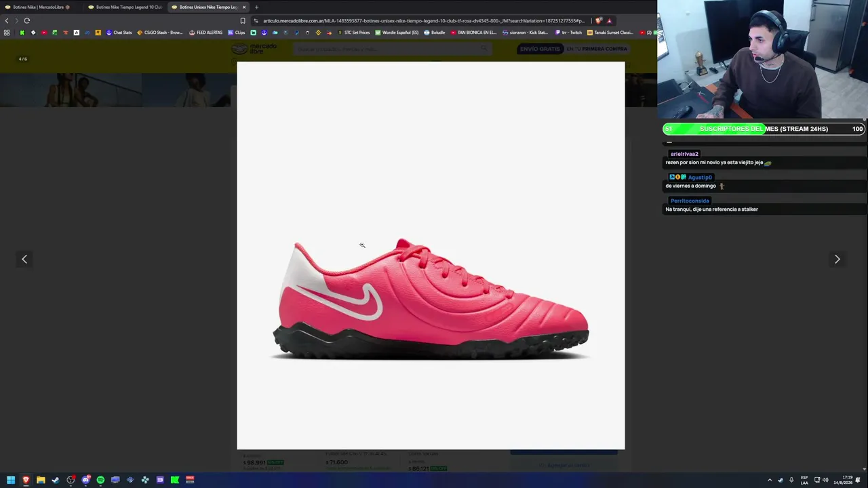Image resolution: width=868 pixels, height=488 pixels.
Task: Click the browser back arrow
Action: (x=7, y=20)
